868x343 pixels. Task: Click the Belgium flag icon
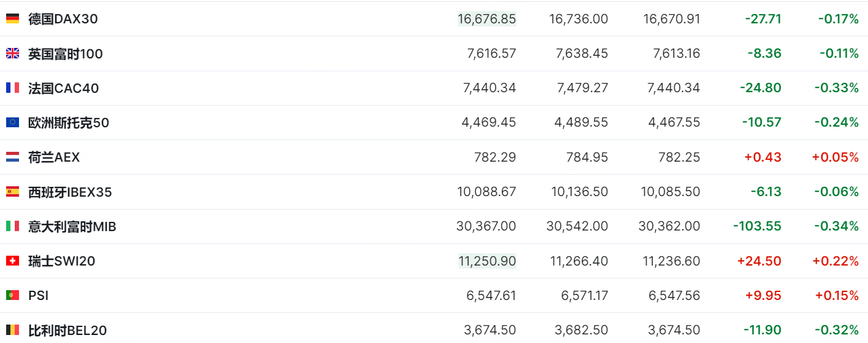12,330
